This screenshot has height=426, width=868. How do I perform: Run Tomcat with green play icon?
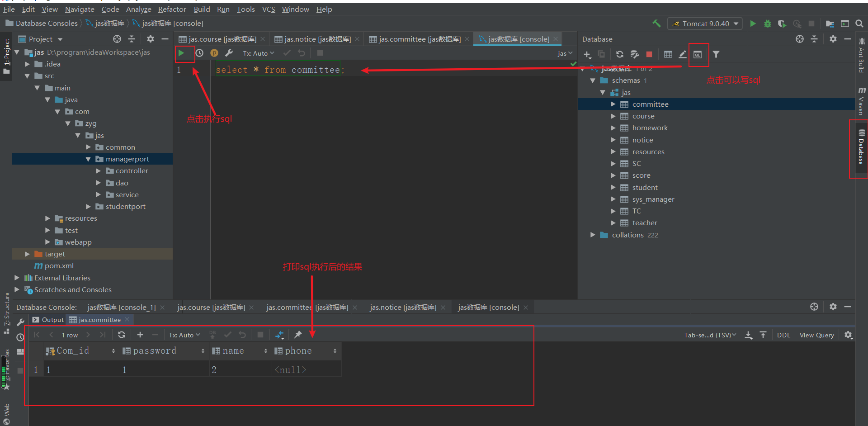(753, 24)
